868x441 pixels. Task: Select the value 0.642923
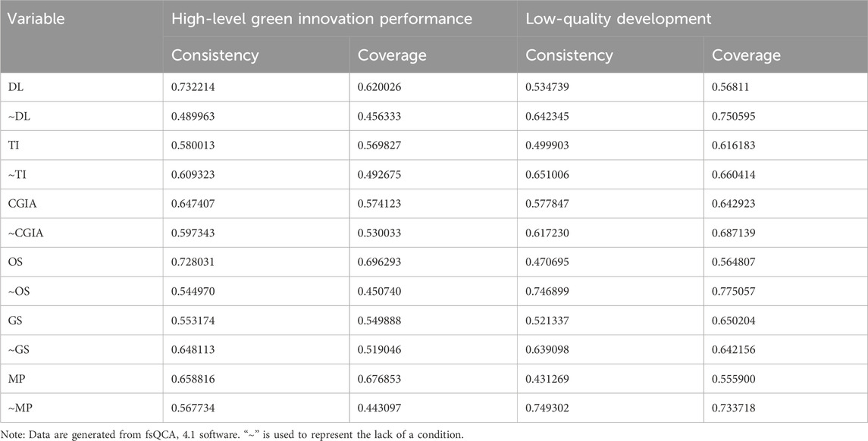(734, 204)
